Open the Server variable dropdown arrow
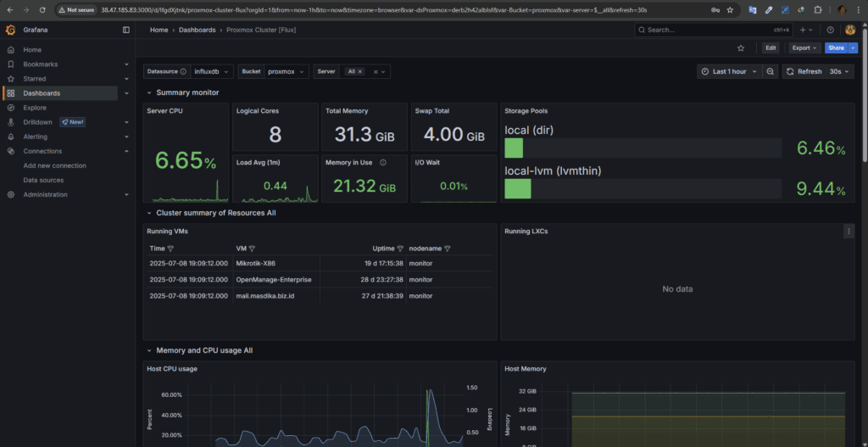868x447 pixels. tap(382, 71)
